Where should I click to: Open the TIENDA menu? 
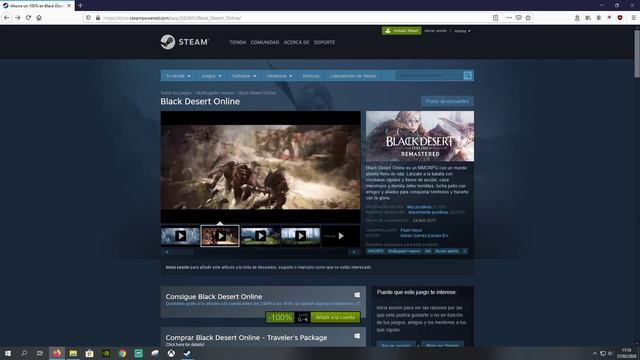[238, 42]
